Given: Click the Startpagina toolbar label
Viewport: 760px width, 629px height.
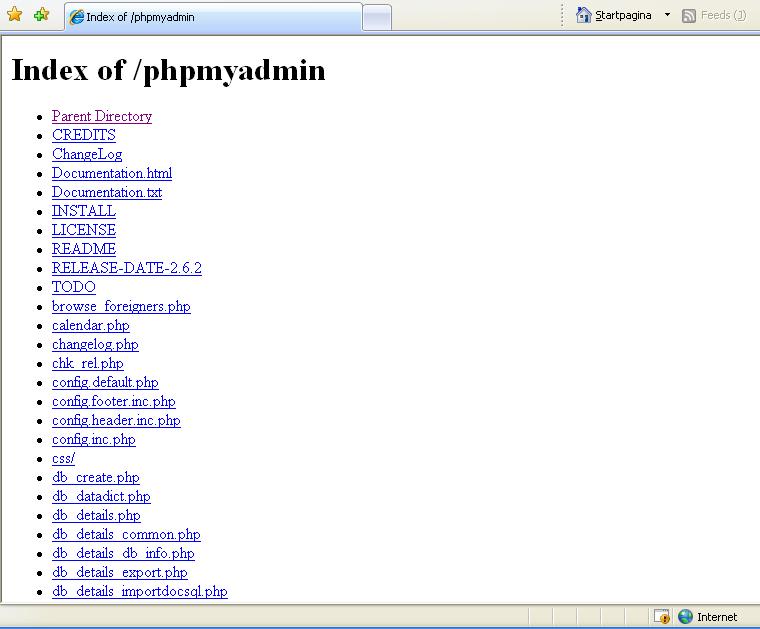Looking at the screenshot, I should [623, 16].
